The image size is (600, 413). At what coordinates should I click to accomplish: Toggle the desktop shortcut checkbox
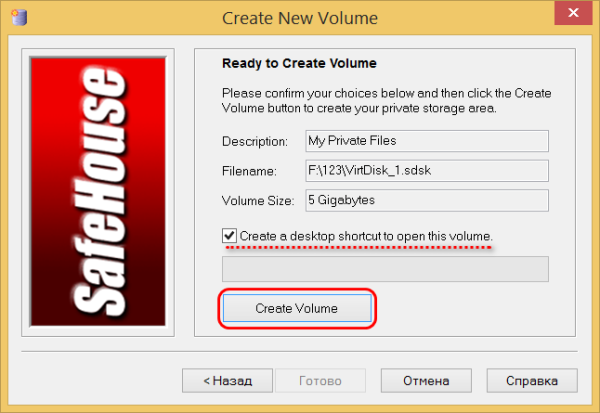(x=229, y=235)
